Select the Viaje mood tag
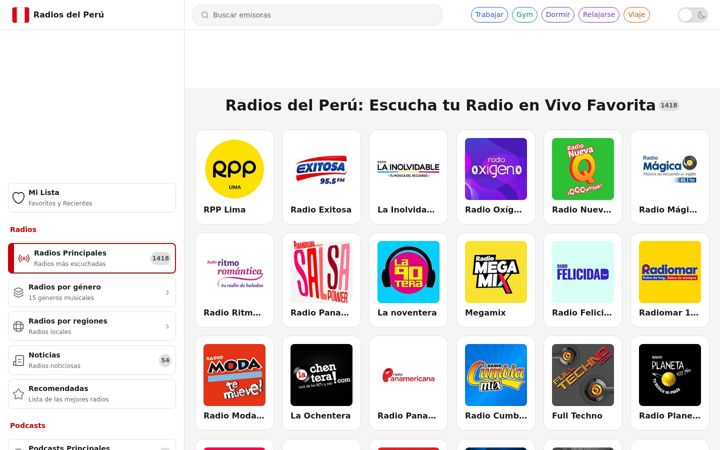This screenshot has width=720, height=450. (636, 15)
